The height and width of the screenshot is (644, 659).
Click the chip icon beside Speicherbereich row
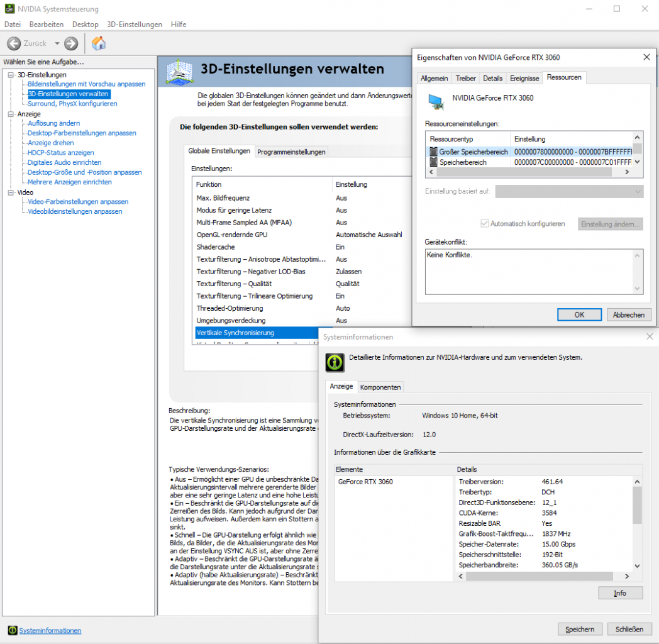coord(433,162)
